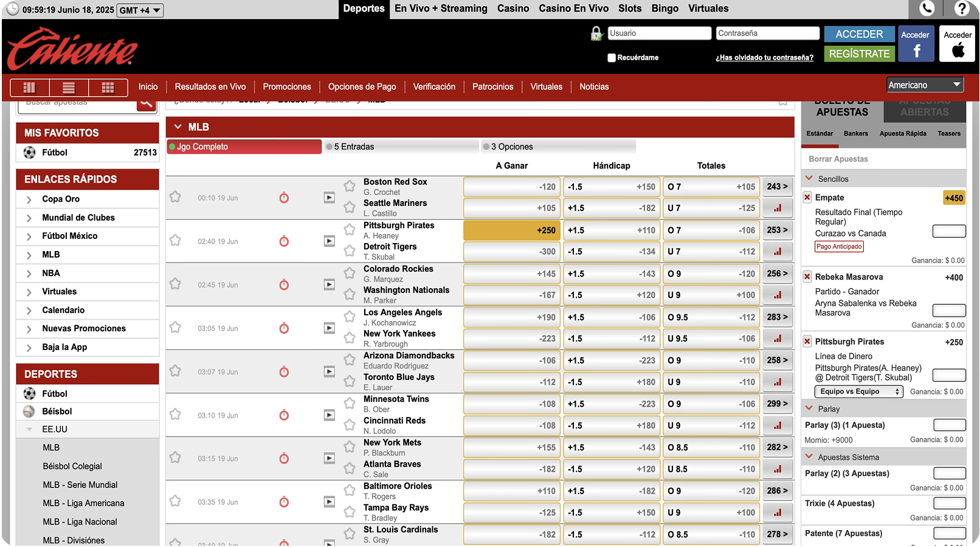Open Promociones in the navigation bar
980x547 pixels.
click(x=287, y=86)
